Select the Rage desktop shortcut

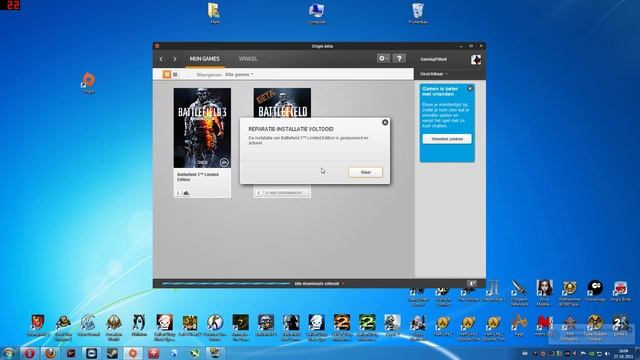point(519,326)
